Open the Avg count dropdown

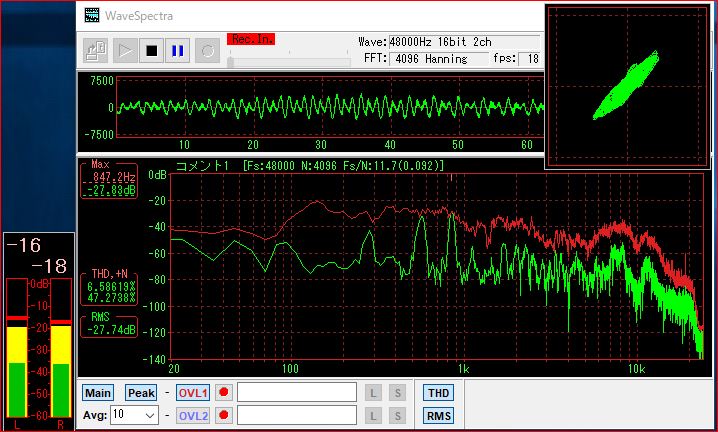pos(149,415)
